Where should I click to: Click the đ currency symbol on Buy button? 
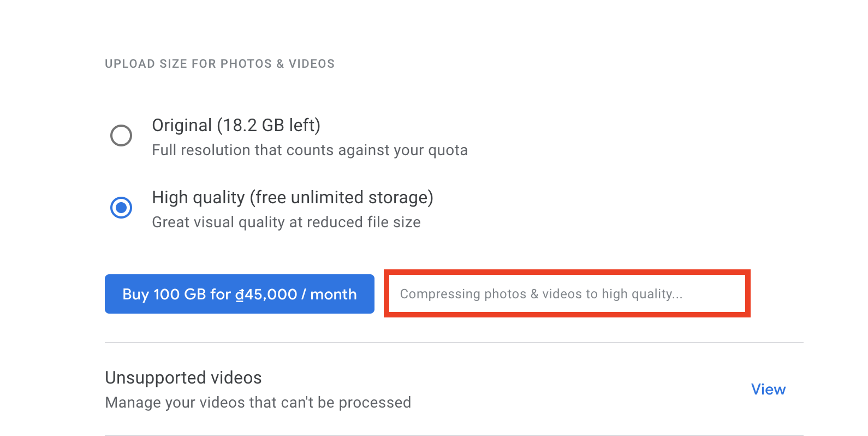240,294
